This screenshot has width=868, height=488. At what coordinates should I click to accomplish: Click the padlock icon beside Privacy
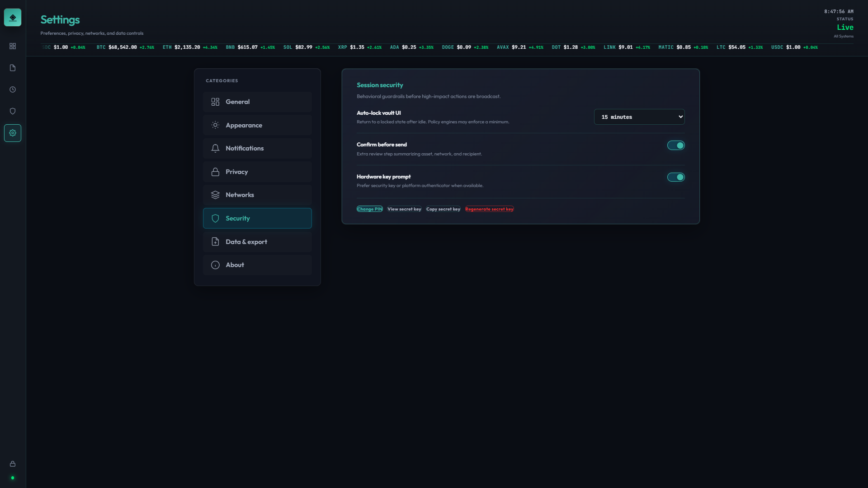[215, 171]
